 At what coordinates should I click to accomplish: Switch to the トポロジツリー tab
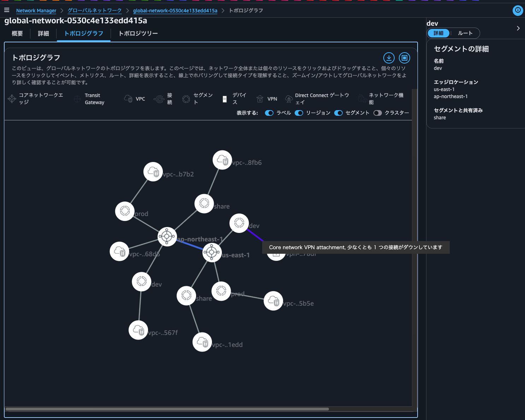click(x=138, y=34)
